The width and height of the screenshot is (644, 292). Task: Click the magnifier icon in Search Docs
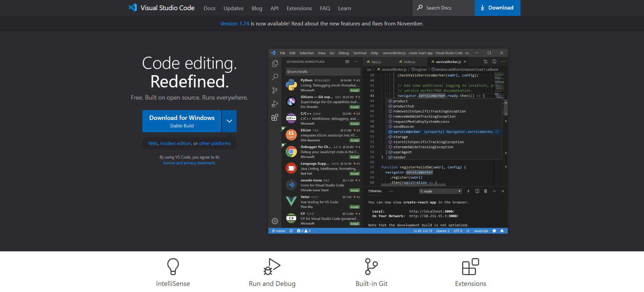tap(420, 7)
